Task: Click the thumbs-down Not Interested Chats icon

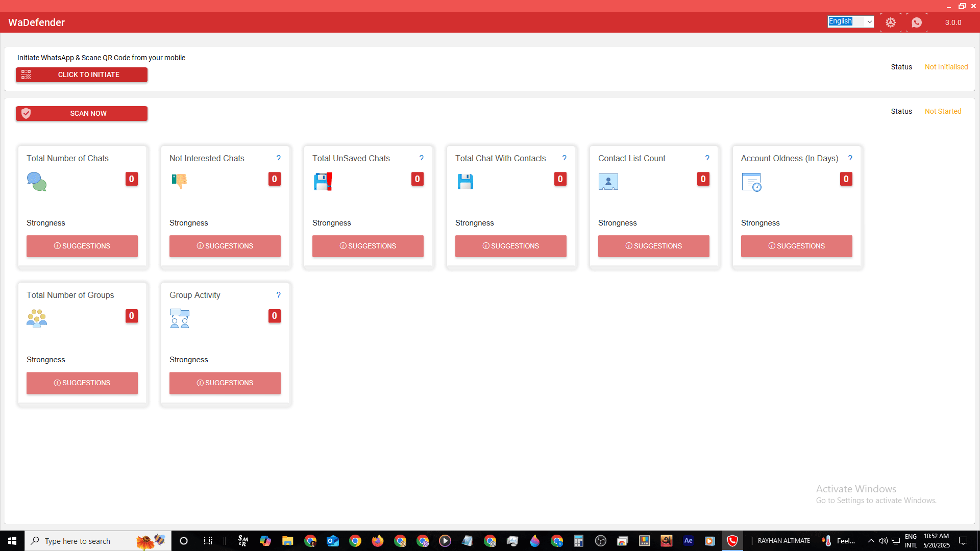Action: (180, 181)
